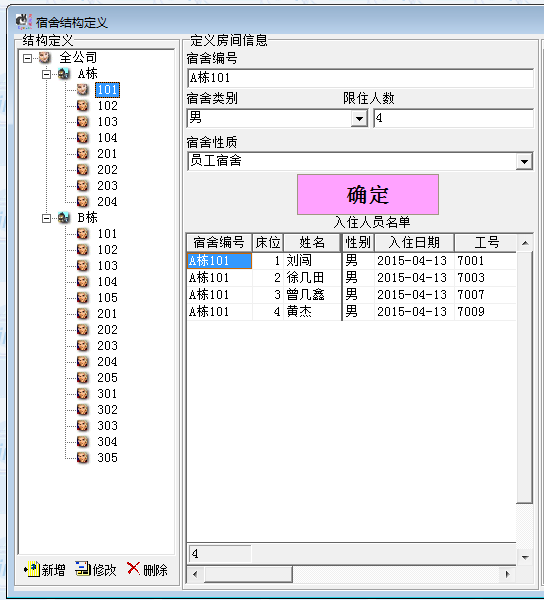Click the 姓名 column header
The width and height of the screenshot is (544, 600).
click(312, 242)
